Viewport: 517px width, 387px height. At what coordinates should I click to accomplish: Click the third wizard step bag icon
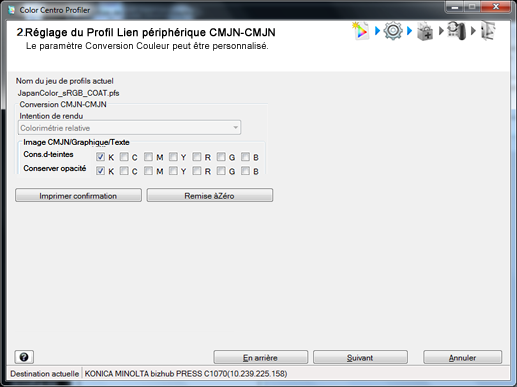tap(425, 31)
